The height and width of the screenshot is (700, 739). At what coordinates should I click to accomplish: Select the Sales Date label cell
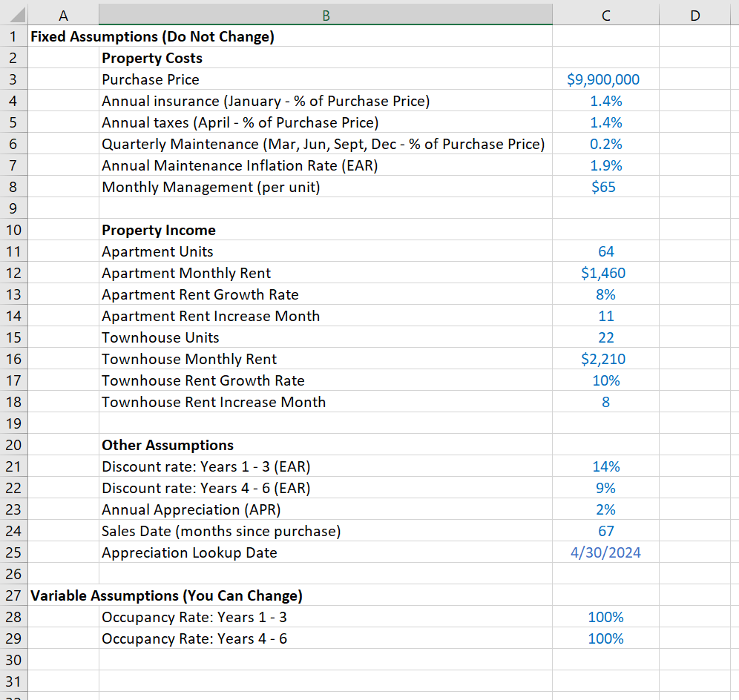pos(326,531)
